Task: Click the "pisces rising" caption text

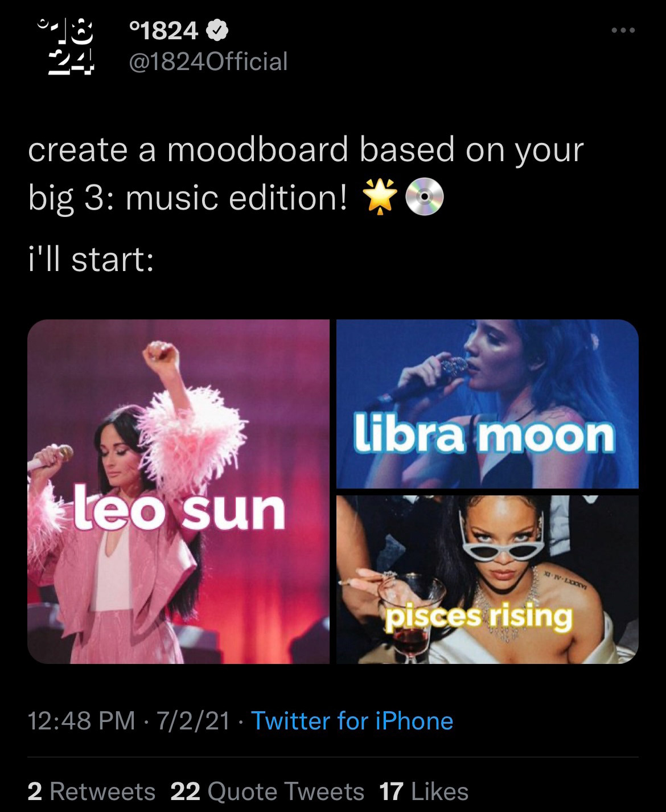Action: click(x=478, y=616)
